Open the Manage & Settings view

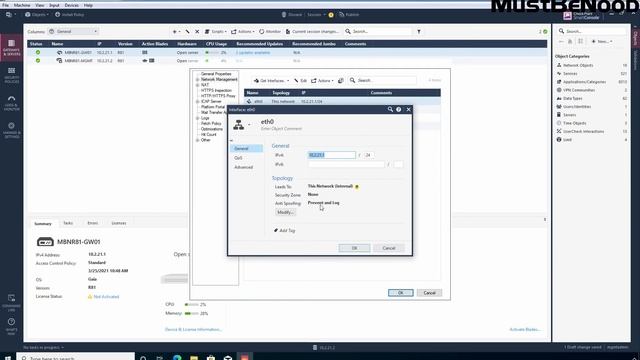11,131
